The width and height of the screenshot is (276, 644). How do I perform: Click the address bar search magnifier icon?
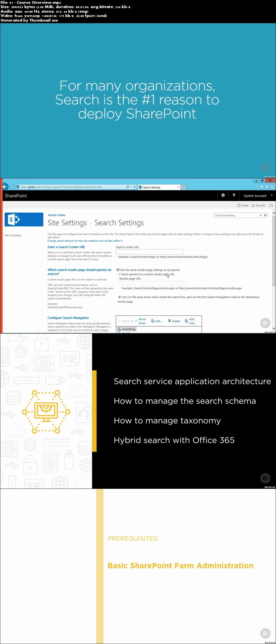tap(127, 187)
